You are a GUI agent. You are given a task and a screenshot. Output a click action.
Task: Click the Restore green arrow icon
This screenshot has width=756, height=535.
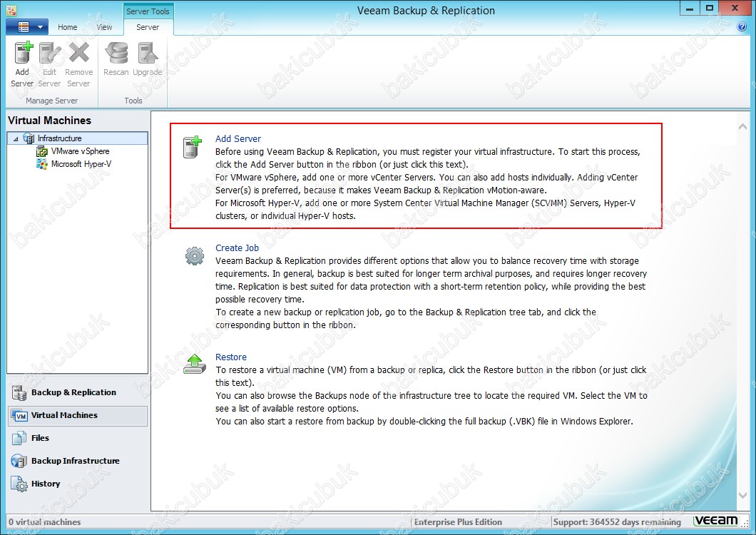[x=195, y=365]
